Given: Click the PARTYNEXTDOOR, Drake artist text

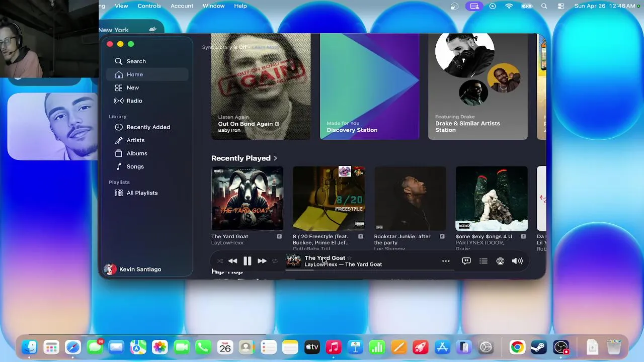Looking at the screenshot, I should (x=479, y=246).
